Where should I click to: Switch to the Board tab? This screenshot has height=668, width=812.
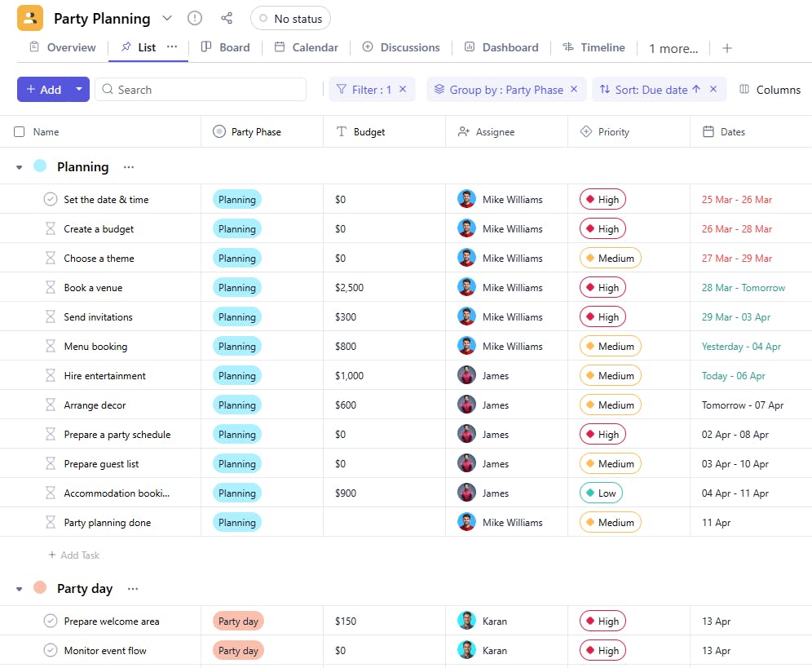[225, 47]
